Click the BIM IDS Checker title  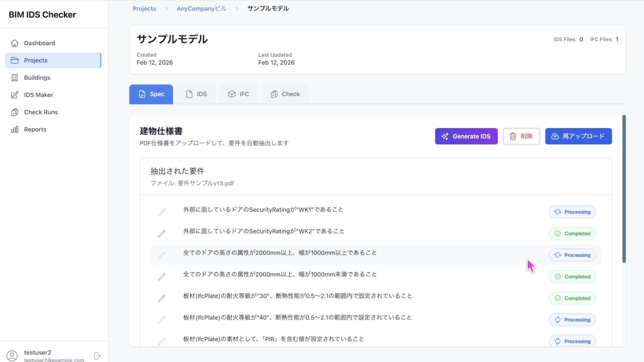click(42, 15)
